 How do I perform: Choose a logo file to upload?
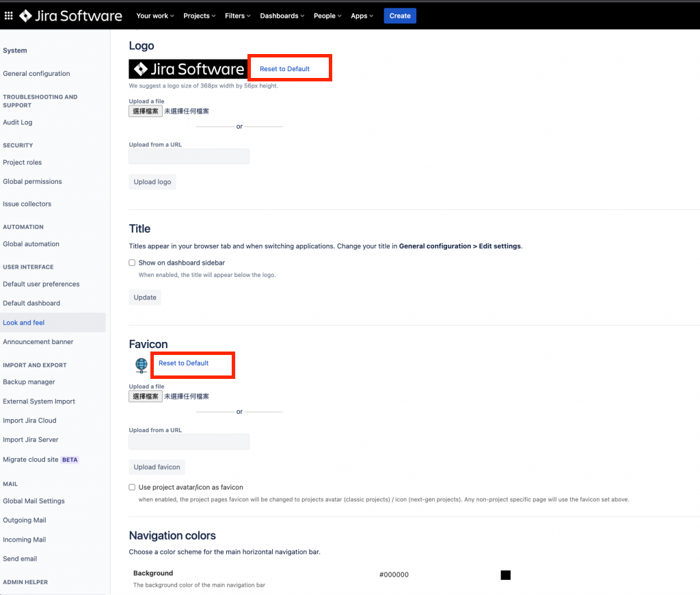tap(146, 111)
